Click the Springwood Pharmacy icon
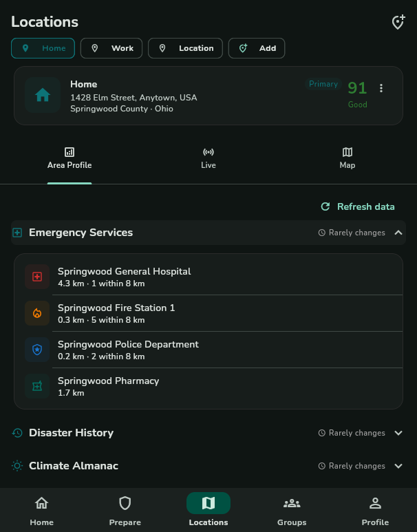This screenshot has width=417, height=532. pos(37,386)
